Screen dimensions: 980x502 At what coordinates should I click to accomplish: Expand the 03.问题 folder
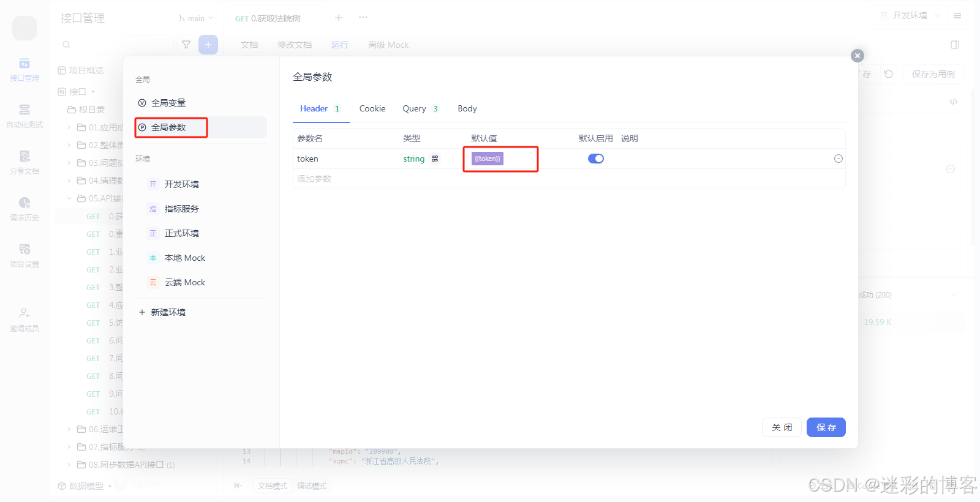pyautogui.click(x=69, y=163)
